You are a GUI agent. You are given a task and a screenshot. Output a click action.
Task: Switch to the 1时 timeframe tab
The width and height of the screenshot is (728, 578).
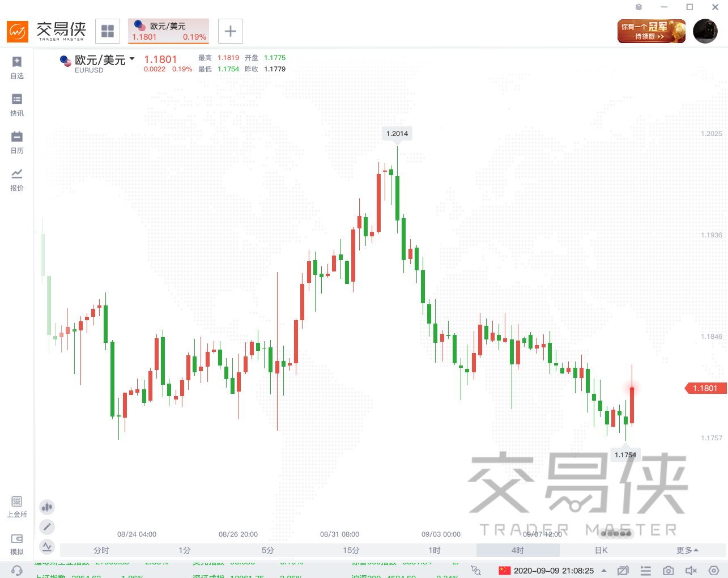point(435,550)
